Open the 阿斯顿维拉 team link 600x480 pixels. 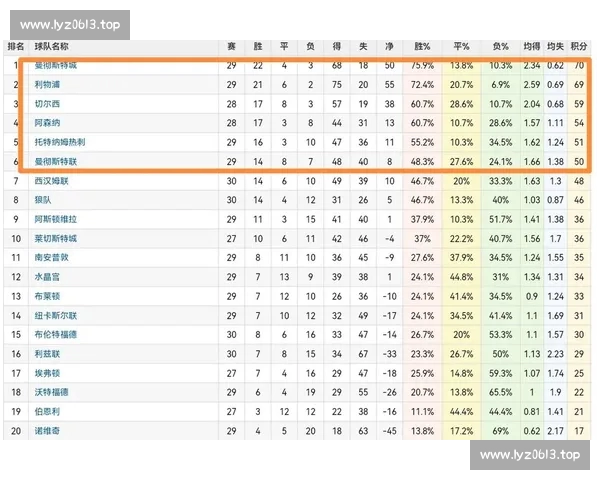click(x=55, y=219)
